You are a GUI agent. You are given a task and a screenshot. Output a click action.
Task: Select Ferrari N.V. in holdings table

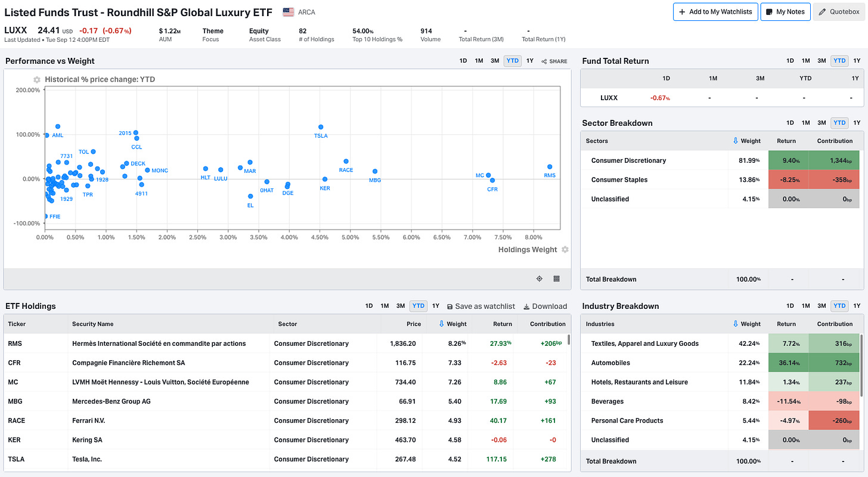[88, 420]
